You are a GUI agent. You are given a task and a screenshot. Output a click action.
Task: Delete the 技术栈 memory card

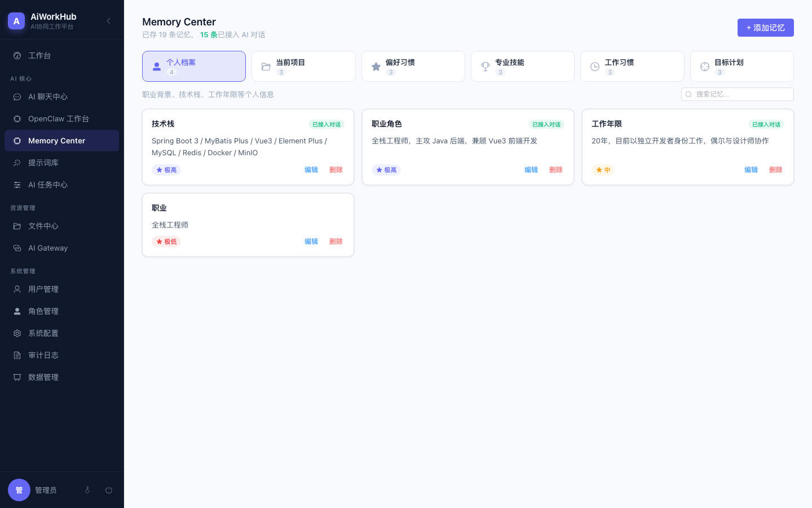[336, 170]
